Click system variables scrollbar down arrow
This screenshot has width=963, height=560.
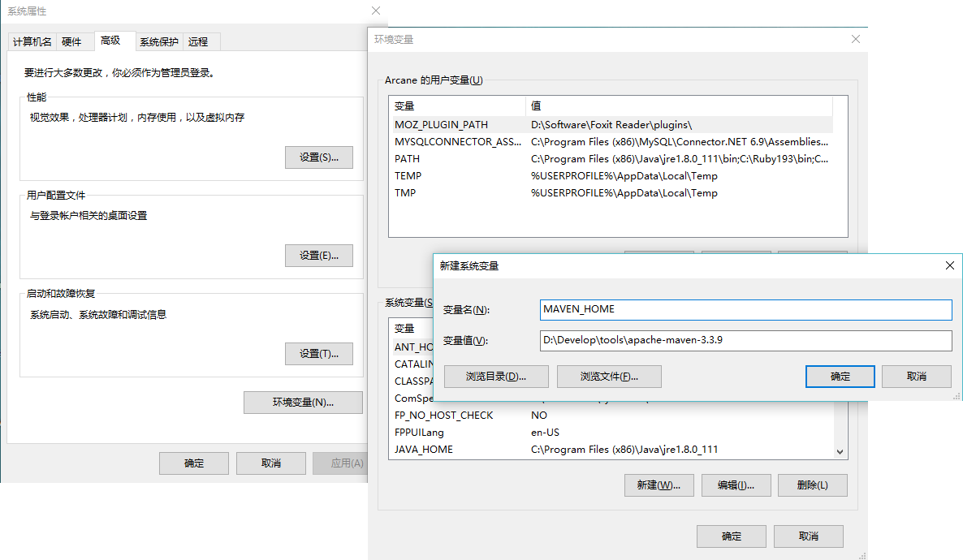(840, 452)
